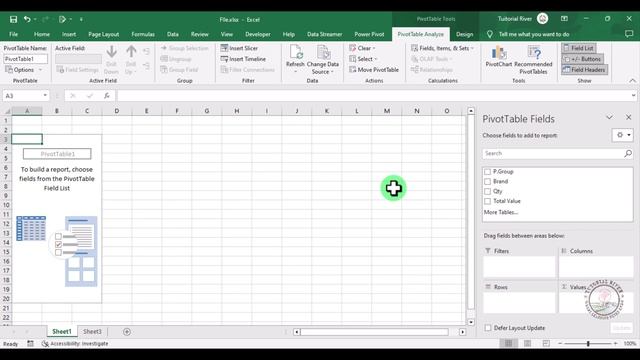Click the Tell me lightbulb icon

pos(490,34)
